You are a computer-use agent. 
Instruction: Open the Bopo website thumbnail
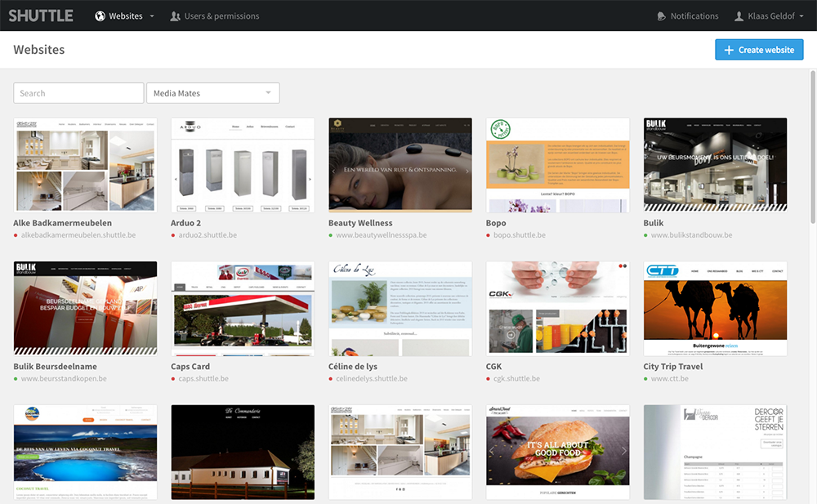[557, 165]
